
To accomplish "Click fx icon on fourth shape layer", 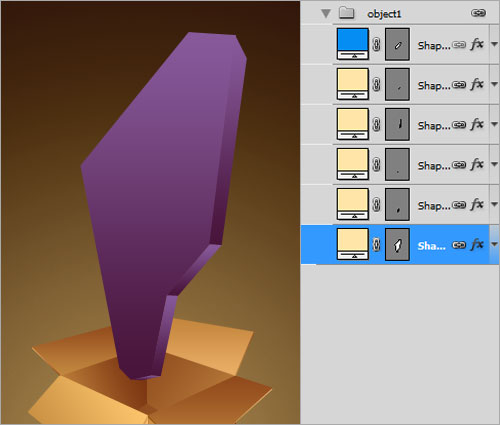I will click(477, 164).
